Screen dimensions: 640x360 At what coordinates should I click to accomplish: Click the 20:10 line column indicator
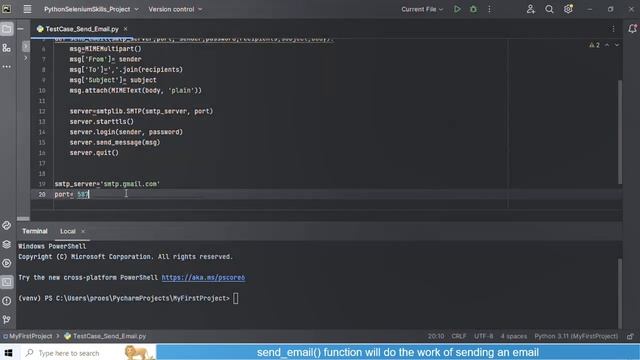[x=436, y=336]
